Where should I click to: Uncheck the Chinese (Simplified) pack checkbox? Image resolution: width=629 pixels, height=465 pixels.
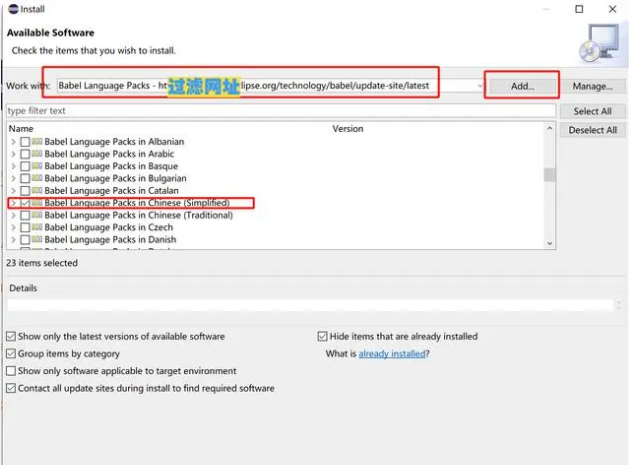[x=25, y=203]
